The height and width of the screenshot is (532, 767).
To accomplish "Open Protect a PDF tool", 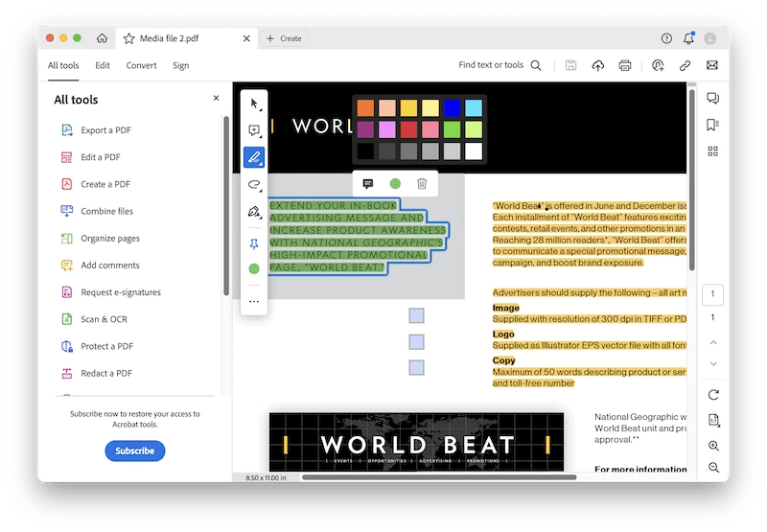I will 98,346.
